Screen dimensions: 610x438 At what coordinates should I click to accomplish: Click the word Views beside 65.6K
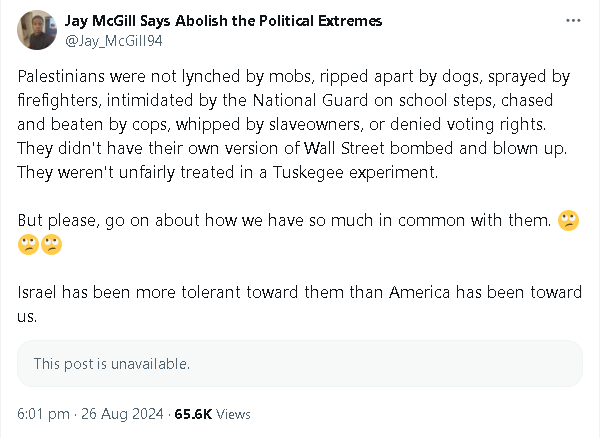pyautogui.click(x=233, y=414)
